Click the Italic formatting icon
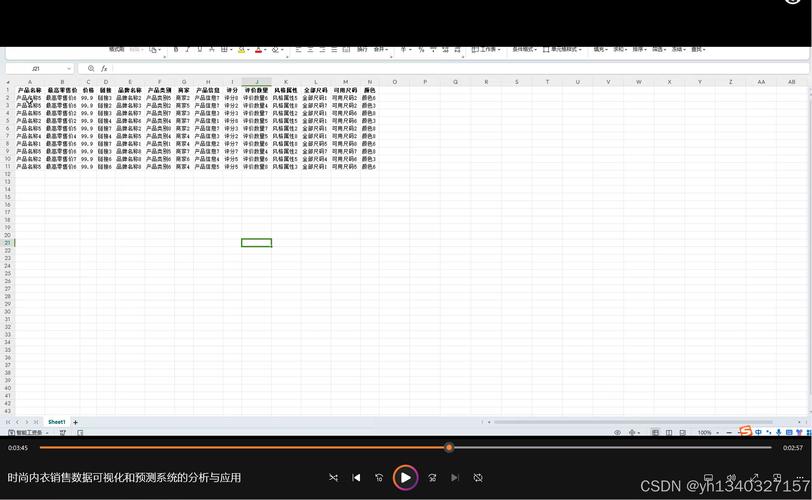812x500 pixels. point(188,50)
